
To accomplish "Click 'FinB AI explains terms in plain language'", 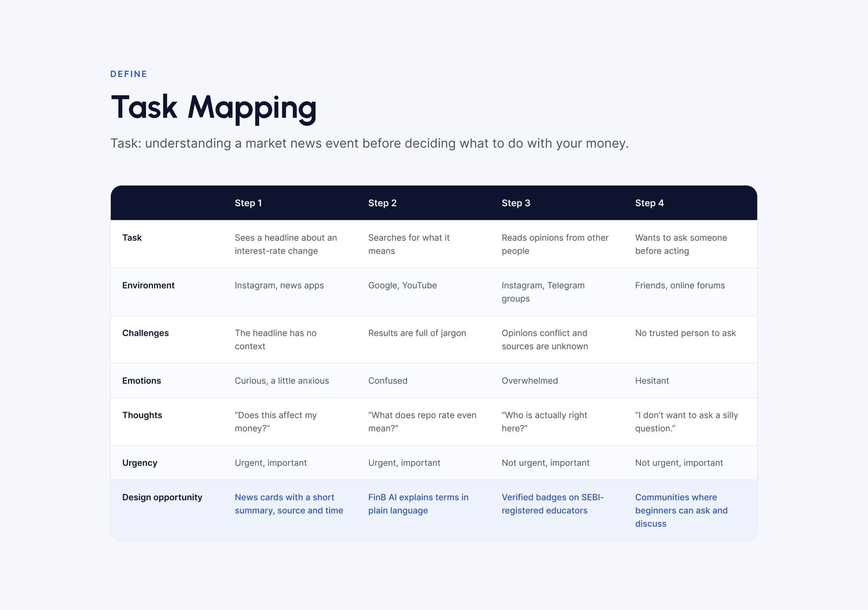I will [x=418, y=504].
